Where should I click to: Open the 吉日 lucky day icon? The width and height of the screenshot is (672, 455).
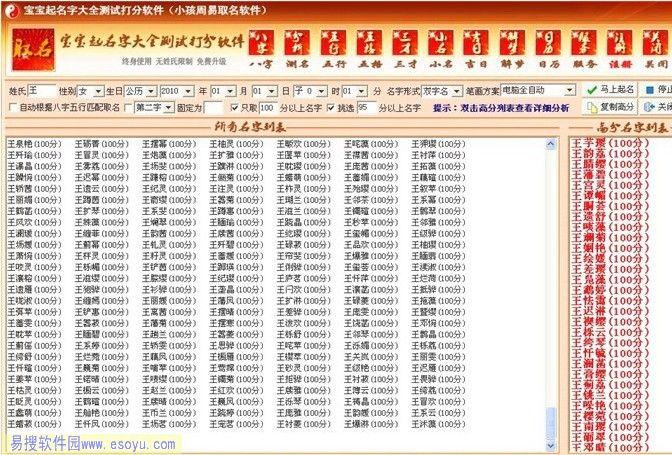coord(478,46)
